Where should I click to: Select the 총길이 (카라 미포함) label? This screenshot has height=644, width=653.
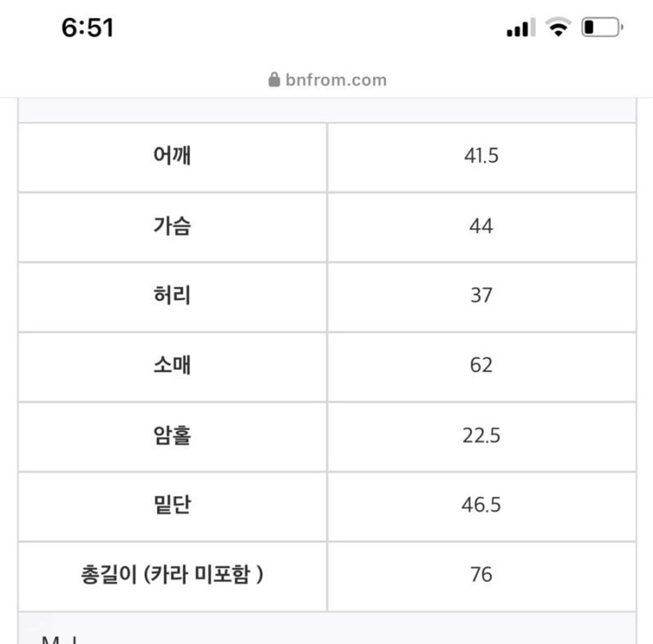[x=172, y=574]
